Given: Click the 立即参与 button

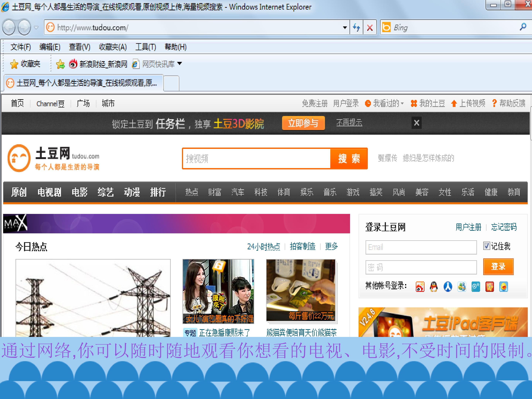Looking at the screenshot, I should click(303, 123).
